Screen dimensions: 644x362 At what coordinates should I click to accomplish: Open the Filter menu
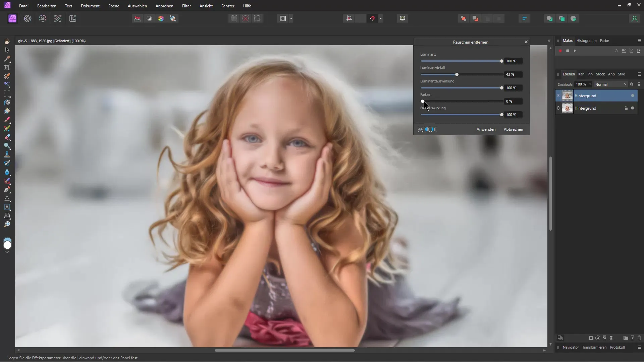186,6
